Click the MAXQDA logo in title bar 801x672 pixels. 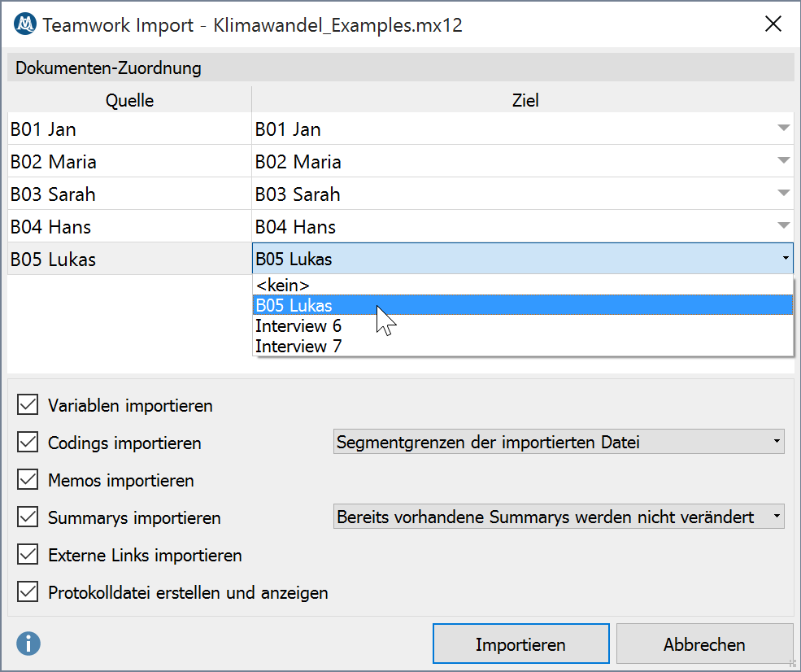pyautogui.click(x=24, y=24)
